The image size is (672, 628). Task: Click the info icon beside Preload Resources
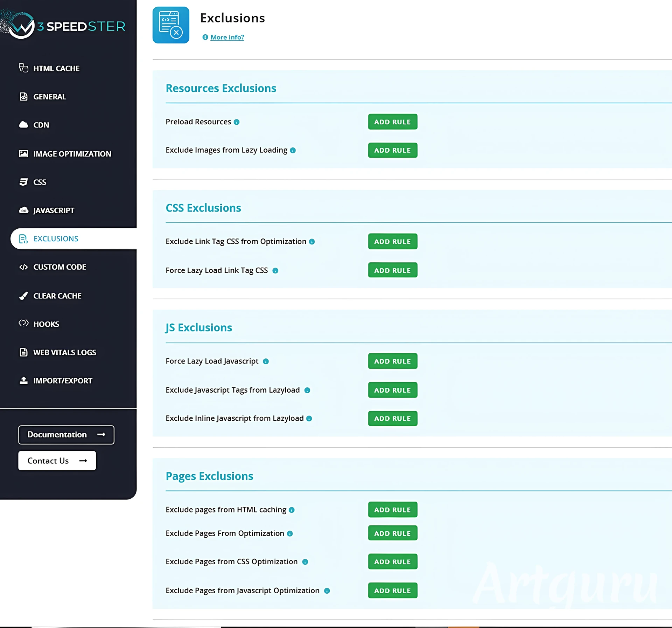pos(237,122)
